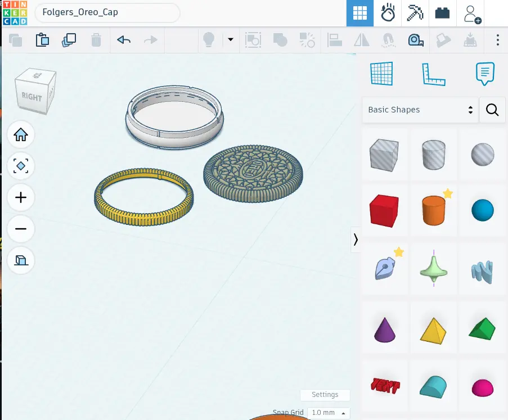
Task: Switch to 3D design grid view
Action: point(360,13)
